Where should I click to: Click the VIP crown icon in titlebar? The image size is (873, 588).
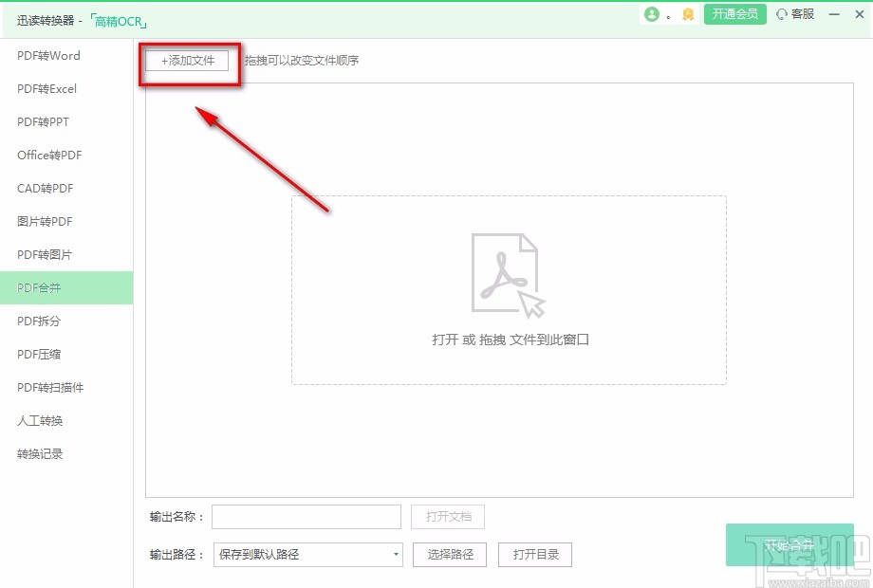pos(687,14)
